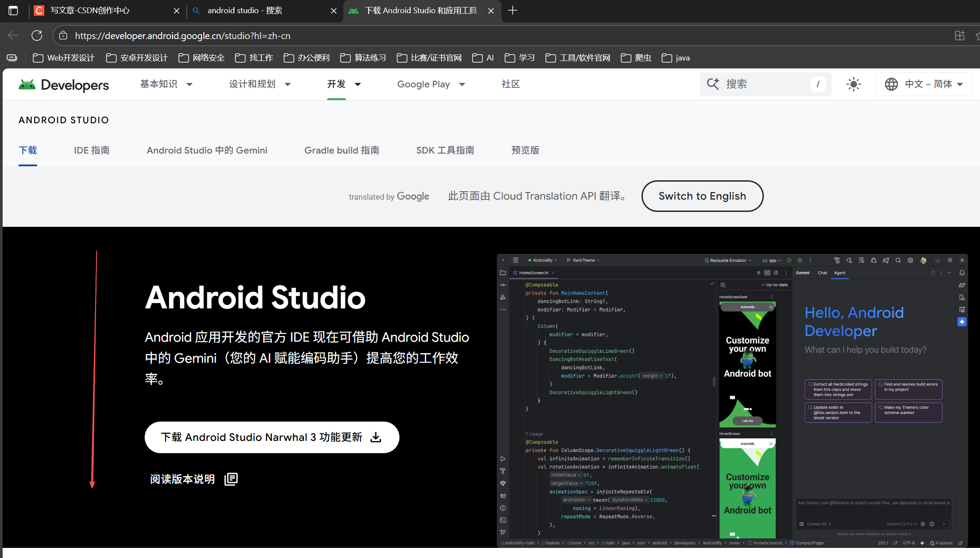Click the Android Developers logo
Viewport: 980px width, 558px height.
pos(64,84)
